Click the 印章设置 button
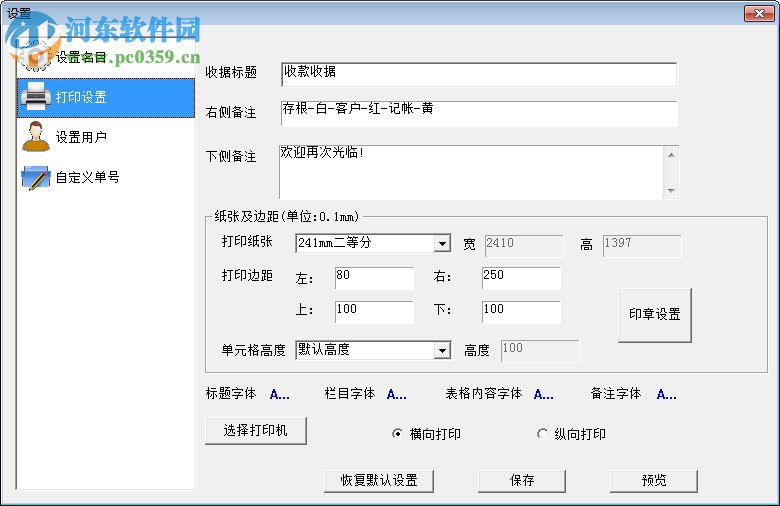Screen dimensions: 780x506 point(655,315)
